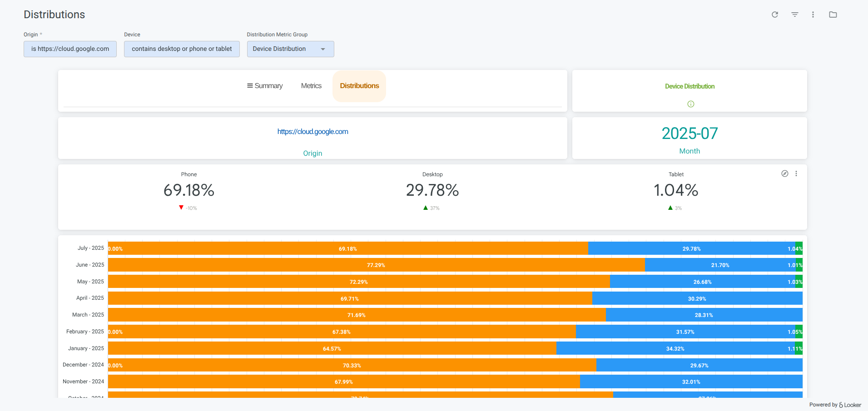Click the green Device Distribution heading link

(689, 86)
